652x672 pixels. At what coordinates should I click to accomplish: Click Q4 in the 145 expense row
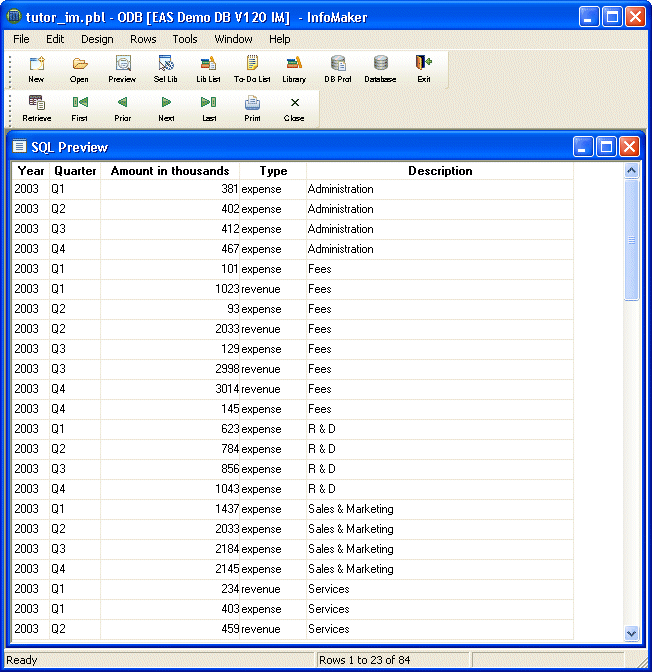(x=58, y=409)
